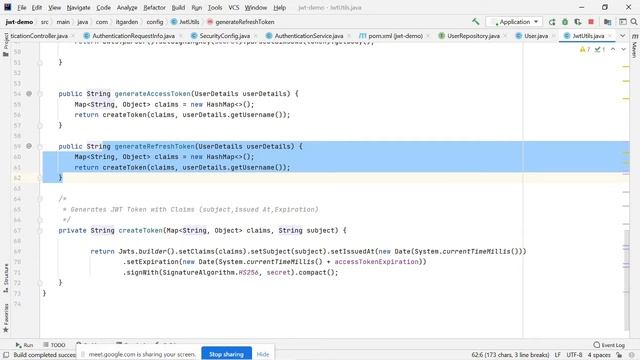The image size is (640, 360).
Task: Click the generateRefreshToken breadcrumb
Action: coord(240,22)
